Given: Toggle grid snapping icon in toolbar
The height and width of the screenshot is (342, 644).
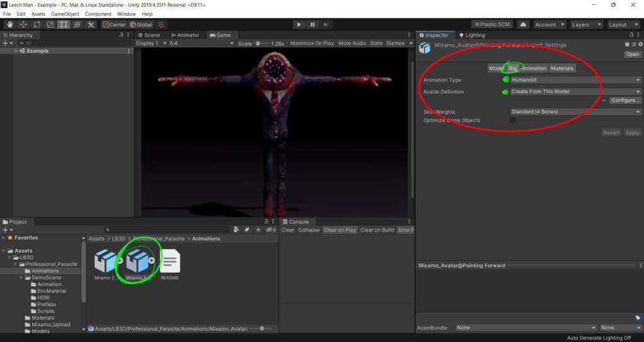Looking at the screenshot, I should click(x=162, y=25).
